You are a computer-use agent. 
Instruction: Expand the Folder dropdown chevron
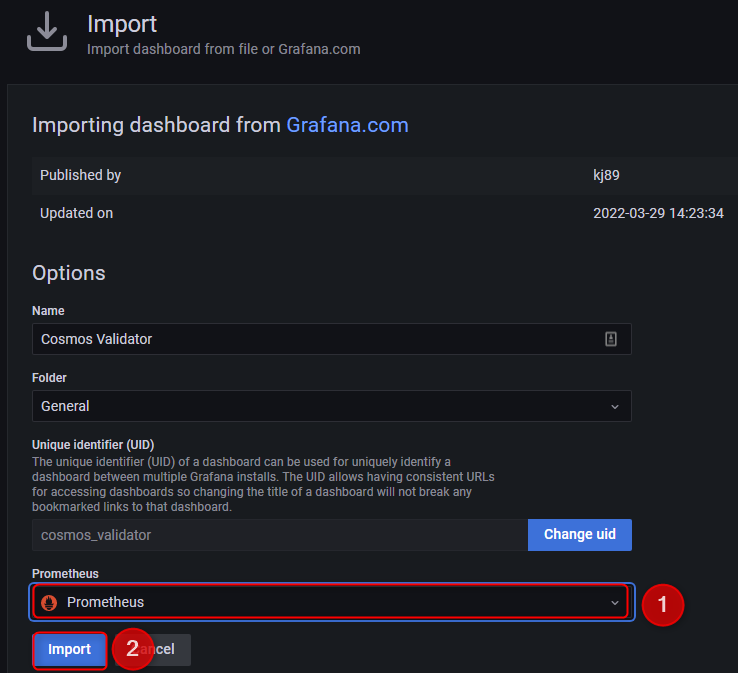615,407
